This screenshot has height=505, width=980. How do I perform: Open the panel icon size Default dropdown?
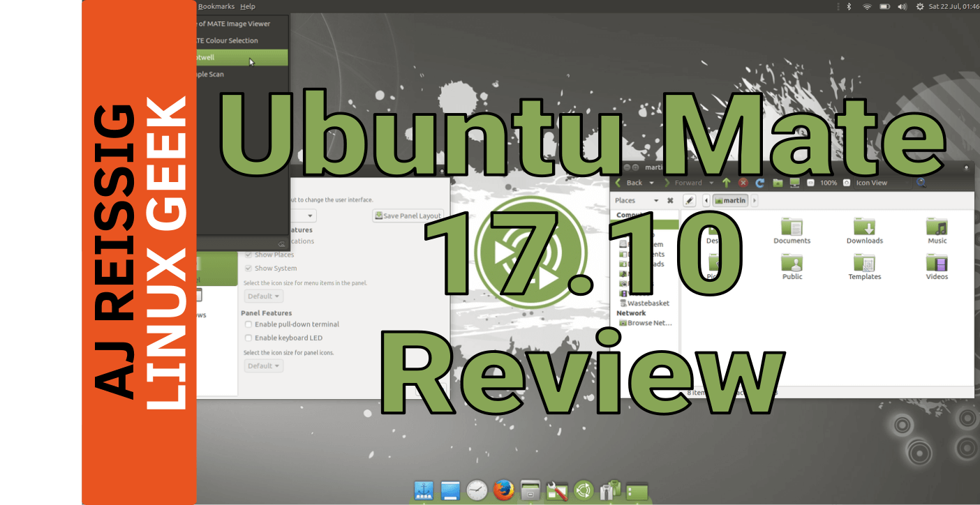click(x=264, y=365)
